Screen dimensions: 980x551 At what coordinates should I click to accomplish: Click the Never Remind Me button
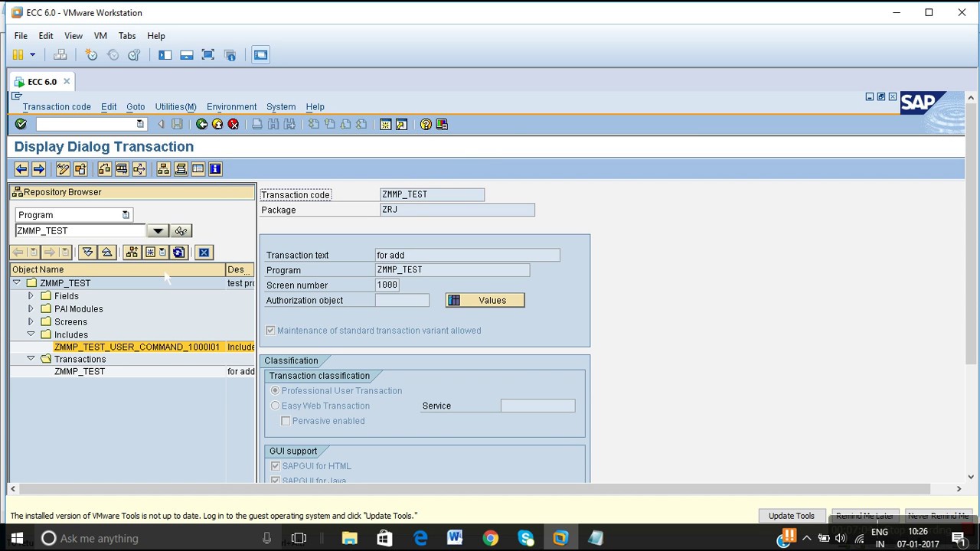[938, 516]
